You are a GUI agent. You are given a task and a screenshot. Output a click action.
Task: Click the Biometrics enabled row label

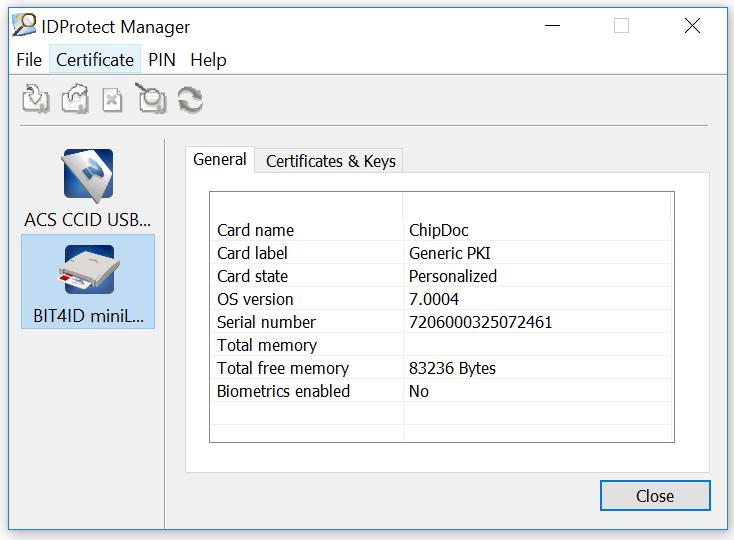pyautogui.click(x=283, y=391)
